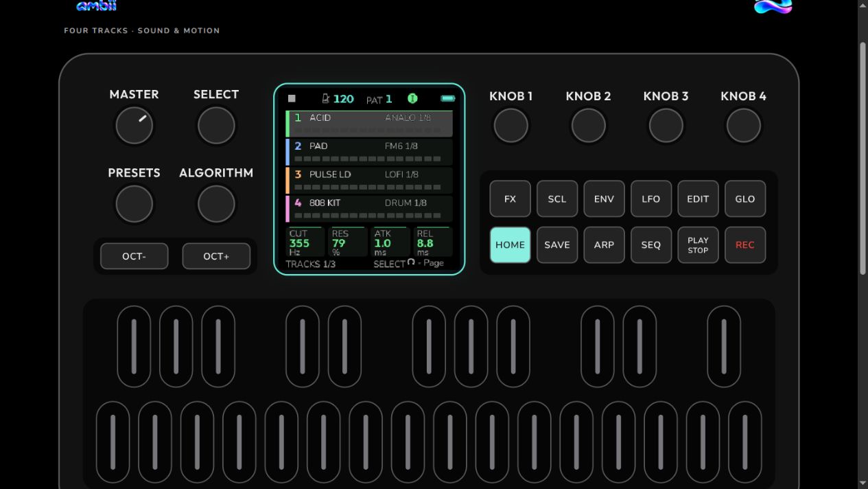The height and width of the screenshot is (489, 868).
Task: Click the FM6 1/8 label on PAD track
Action: tap(401, 146)
